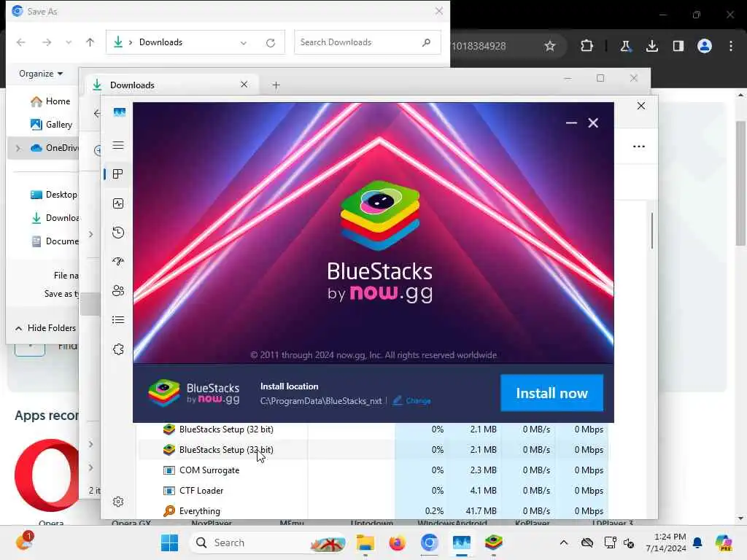Open Task Manager more options ellipsis

(639, 147)
